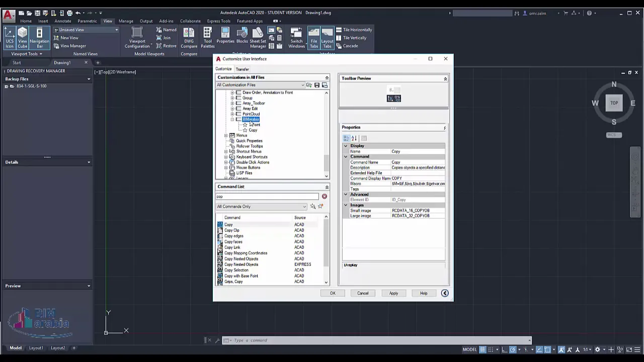The image size is (644, 362).
Task: Click the Plot printer icon in quick access toolbar
Action: [x=69, y=13]
